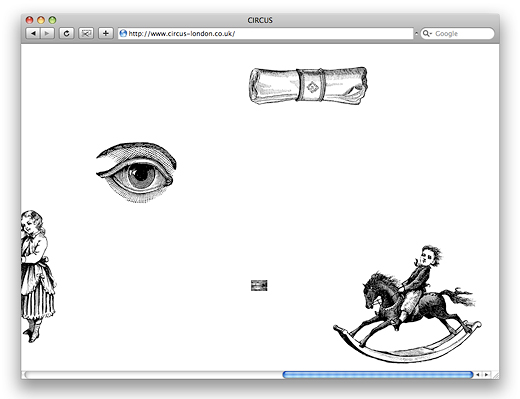This screenshot has width=520, height=399.
Task: Click the globe icon in the address bar
Action: pyautogui.click(x=123, y=33)
